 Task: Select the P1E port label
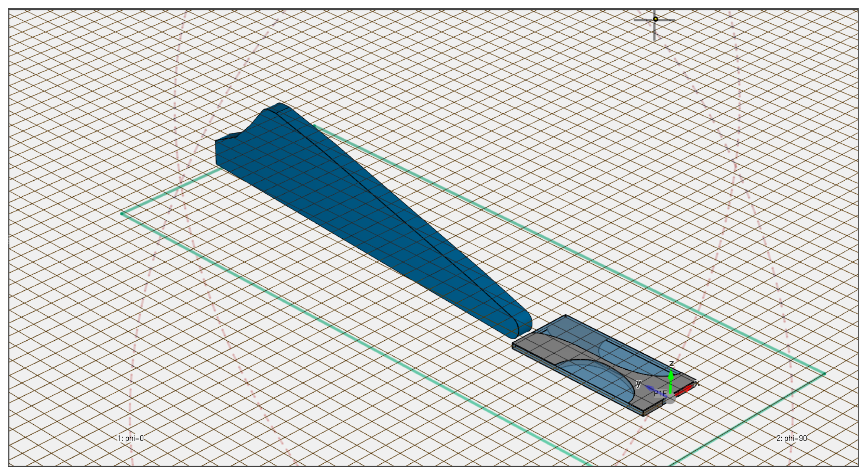tap(660, 393)
